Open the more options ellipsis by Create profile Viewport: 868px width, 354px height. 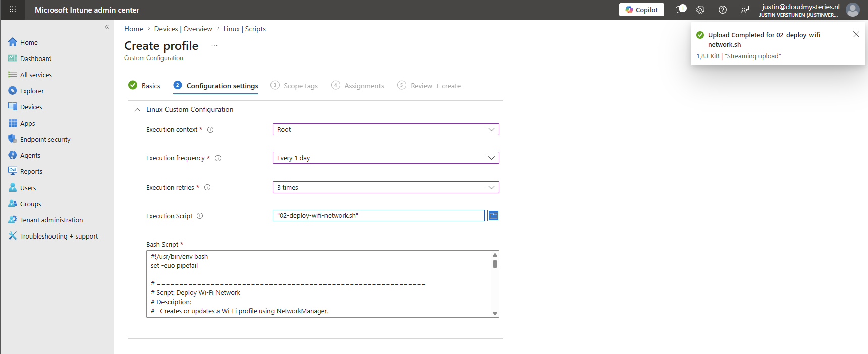214,46
